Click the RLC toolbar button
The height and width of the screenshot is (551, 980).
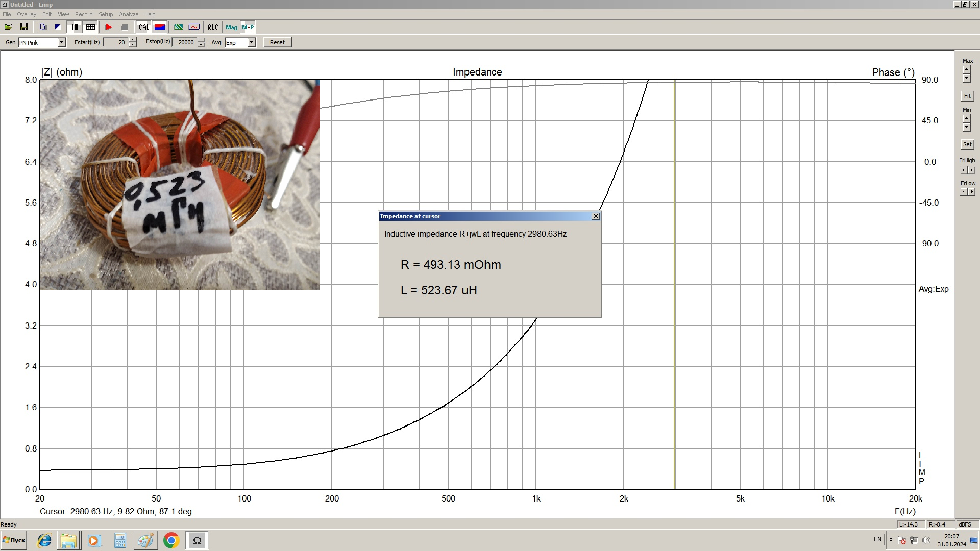tap(213, 27)
